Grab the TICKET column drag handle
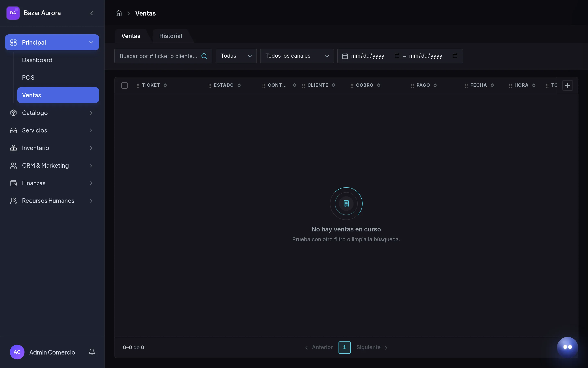Image resolution: width=588 pixels, height=368 pixels. [x=138, y=85]
